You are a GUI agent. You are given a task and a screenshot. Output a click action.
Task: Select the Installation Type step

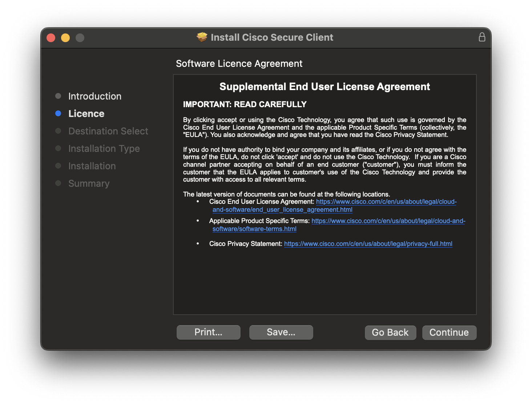(x=104, y=149)
